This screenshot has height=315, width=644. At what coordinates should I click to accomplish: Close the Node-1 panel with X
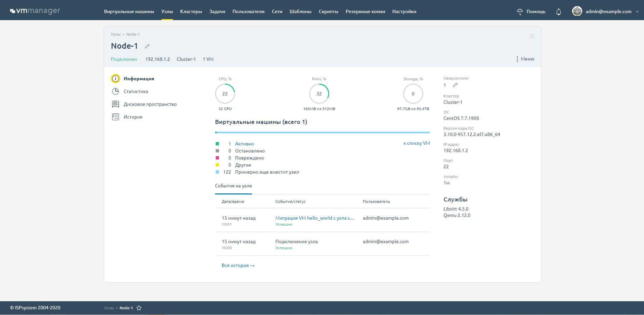(531, 36)
